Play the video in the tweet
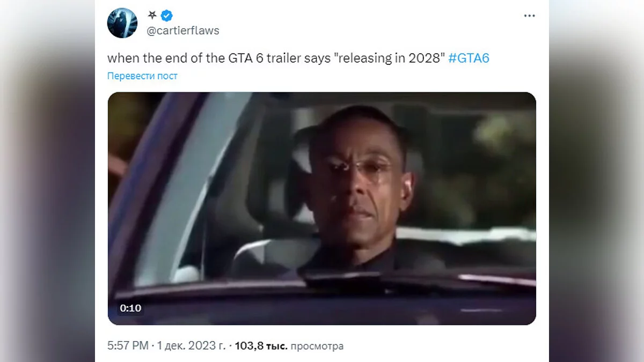 point(322,208)
